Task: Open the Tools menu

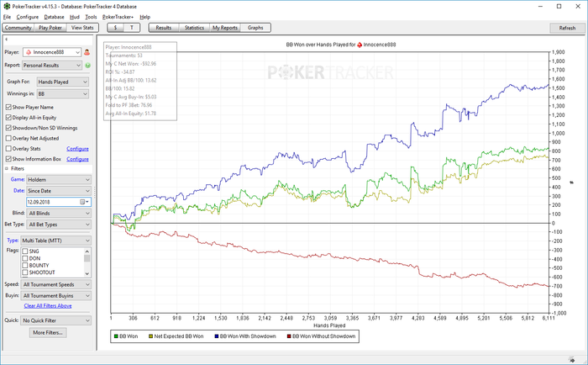Action: pyautogui.click(x=91, y=17)
